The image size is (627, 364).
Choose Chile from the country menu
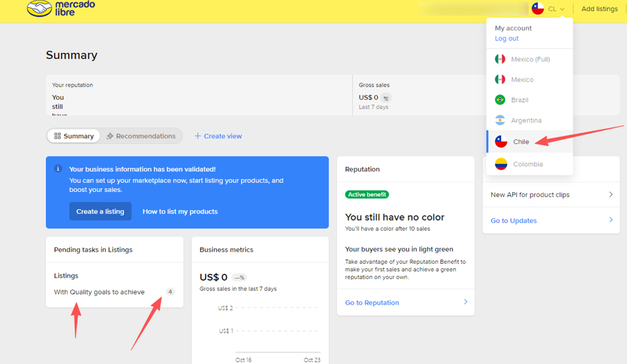coord(521,142)
